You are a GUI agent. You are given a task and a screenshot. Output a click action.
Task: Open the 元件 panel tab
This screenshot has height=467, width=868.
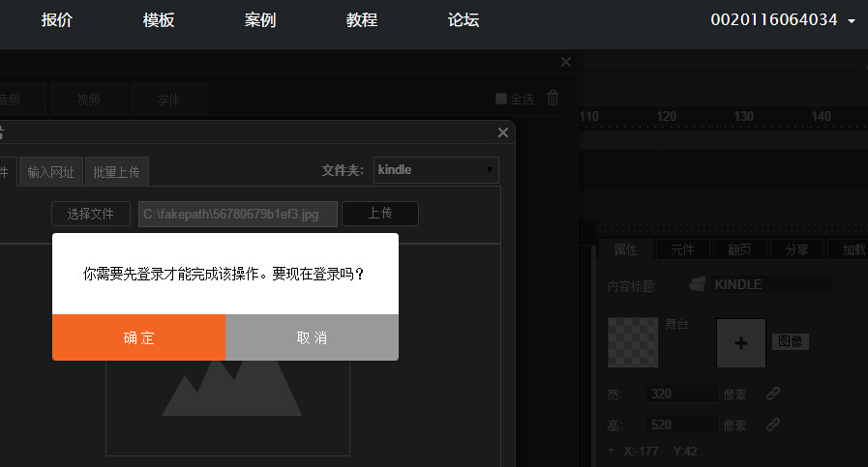[x=682, y=248]
